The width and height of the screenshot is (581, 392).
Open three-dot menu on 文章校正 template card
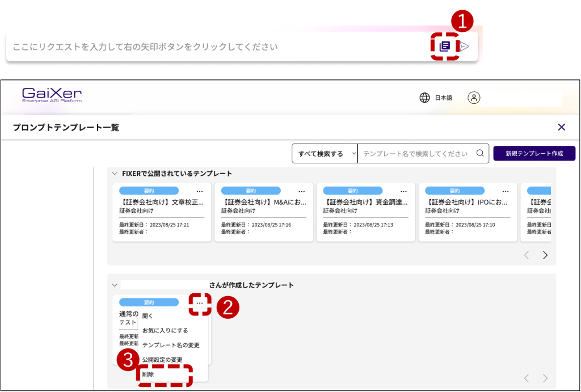(x=200, y=191)
